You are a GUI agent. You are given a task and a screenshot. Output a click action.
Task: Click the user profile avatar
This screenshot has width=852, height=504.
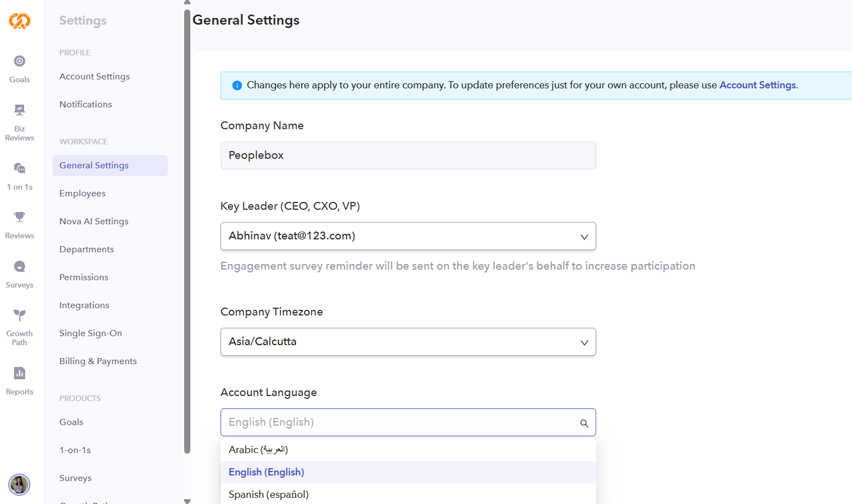tap(20, 484)
